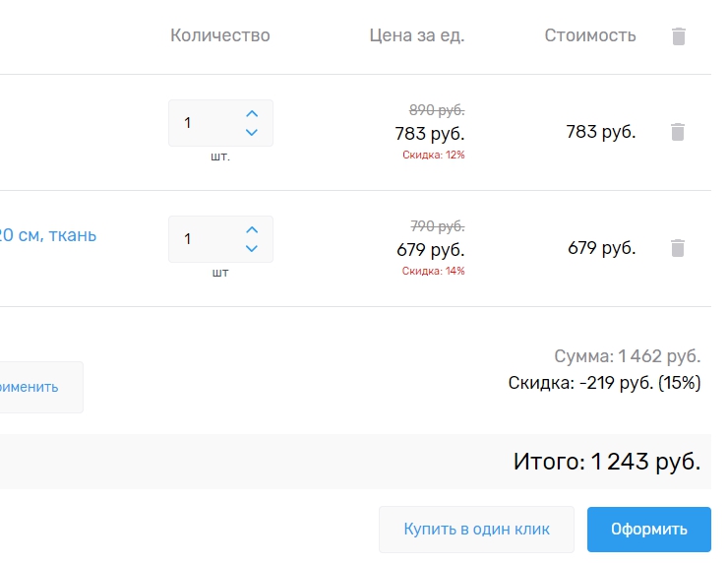Click the trash icon in the table header
The image size is (728, 564).
pos(678,36)
